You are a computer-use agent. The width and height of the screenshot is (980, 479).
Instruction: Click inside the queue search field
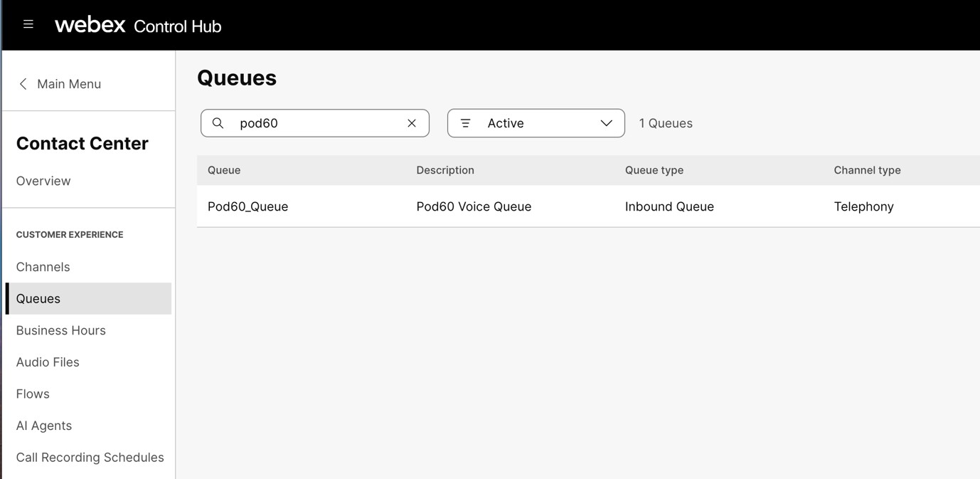point(316,123)
